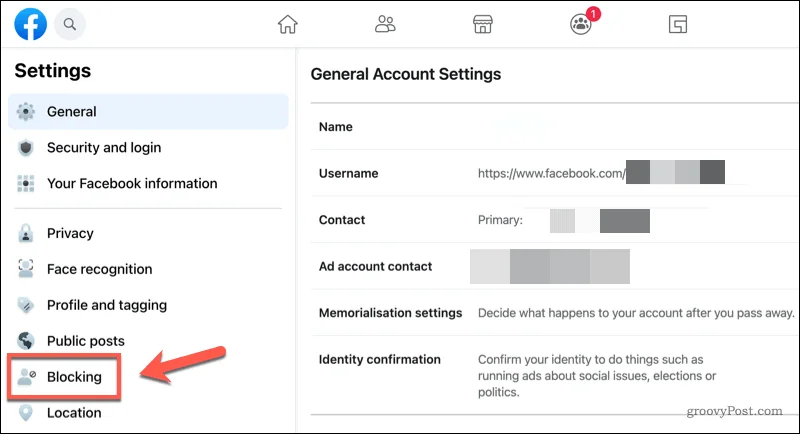
Task: Click the shield icon for Security and login
Action: pyautogui.click(x=26, y=148)
